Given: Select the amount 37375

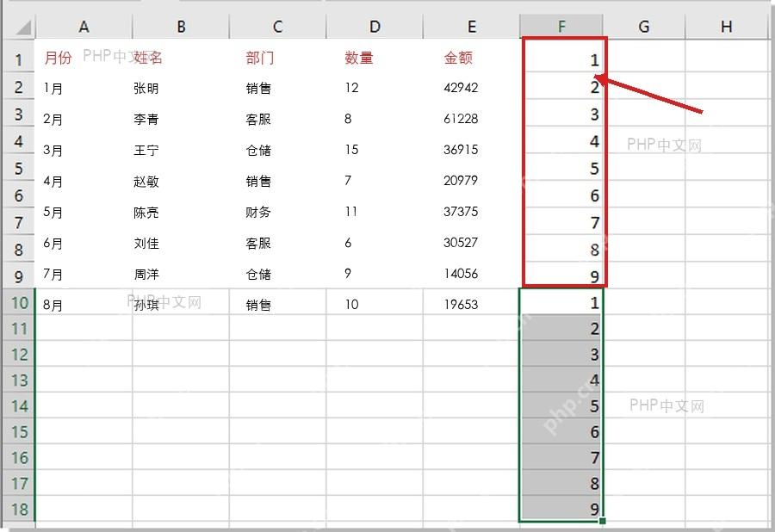Looking at the screenshot, I should click(x=461, y=212).
